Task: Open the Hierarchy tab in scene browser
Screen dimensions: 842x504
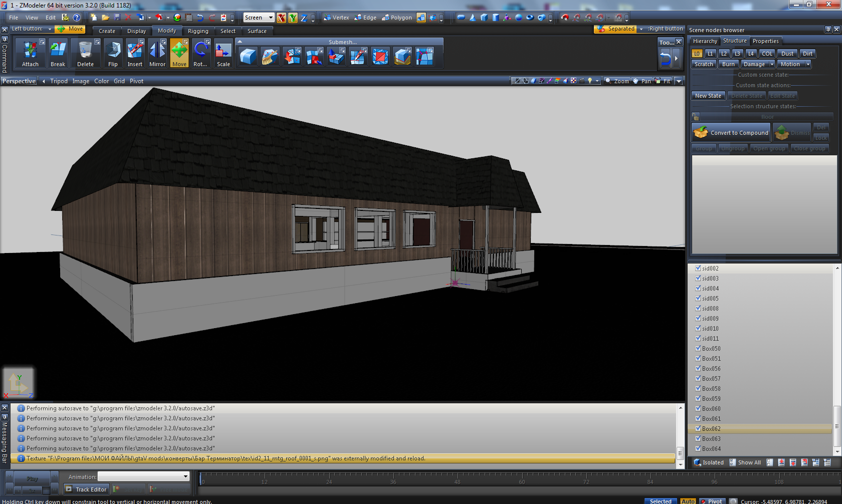Action: click(x=705, y=41)
